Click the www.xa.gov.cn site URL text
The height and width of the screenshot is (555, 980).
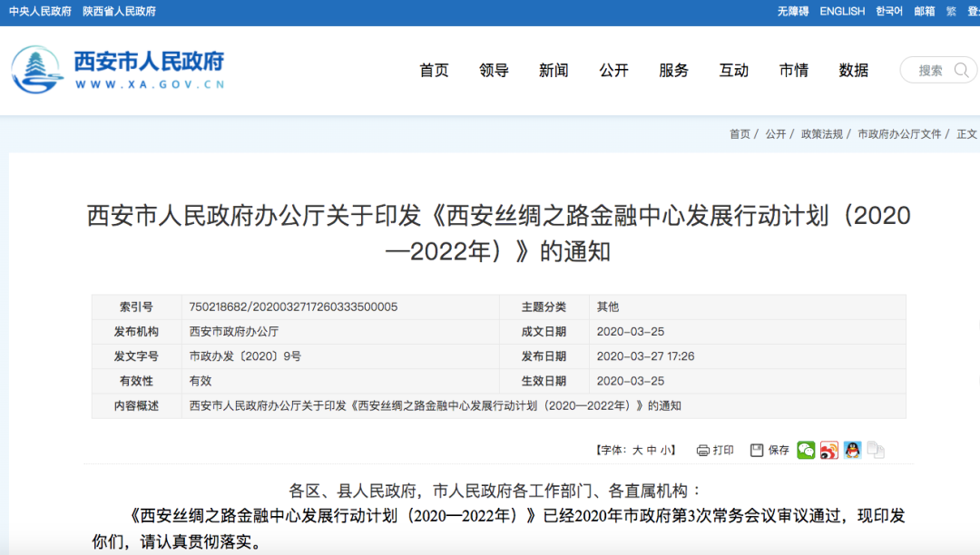point(150,84)
